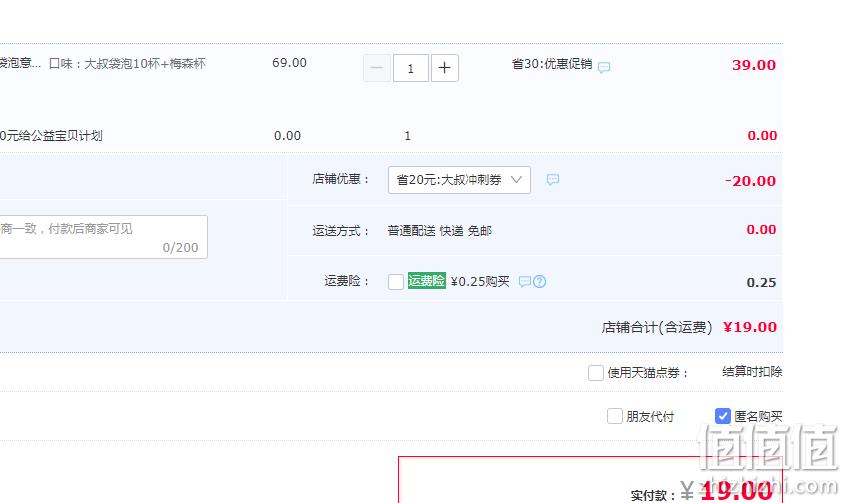Screen dimensions: 847x503
Task: Click the 省30:优惠促销 promotion text
Action: pos(552,64)
